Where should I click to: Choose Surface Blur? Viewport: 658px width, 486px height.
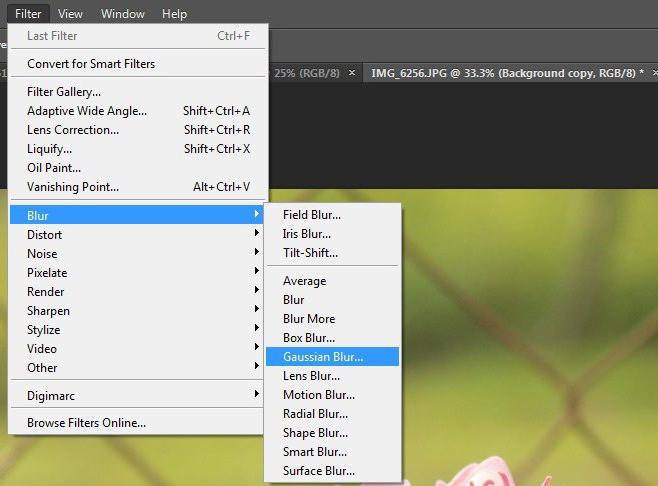332,471
